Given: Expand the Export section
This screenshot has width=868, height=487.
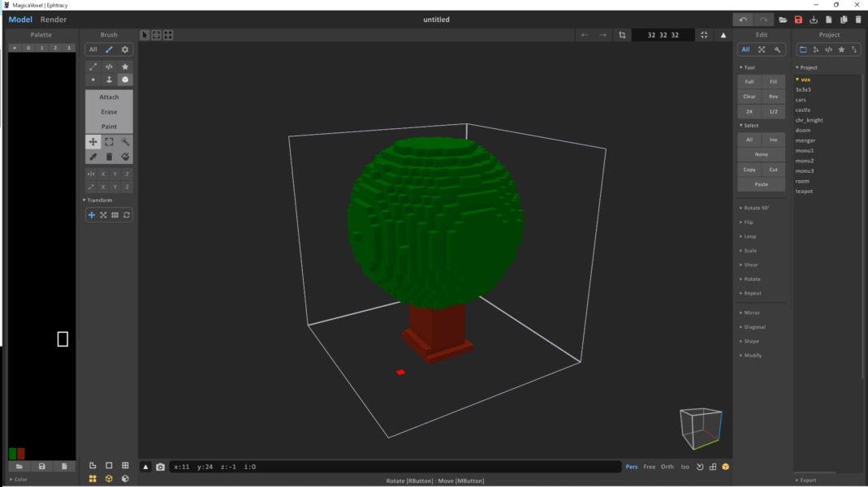Looking at the screenshot, I should pyautogui.click(x=806, y=481).
